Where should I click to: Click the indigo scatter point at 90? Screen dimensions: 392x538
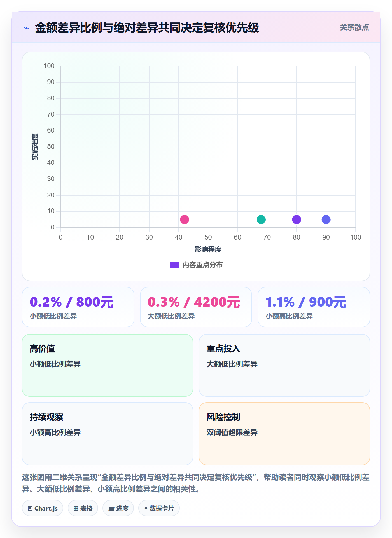point(326,219)
